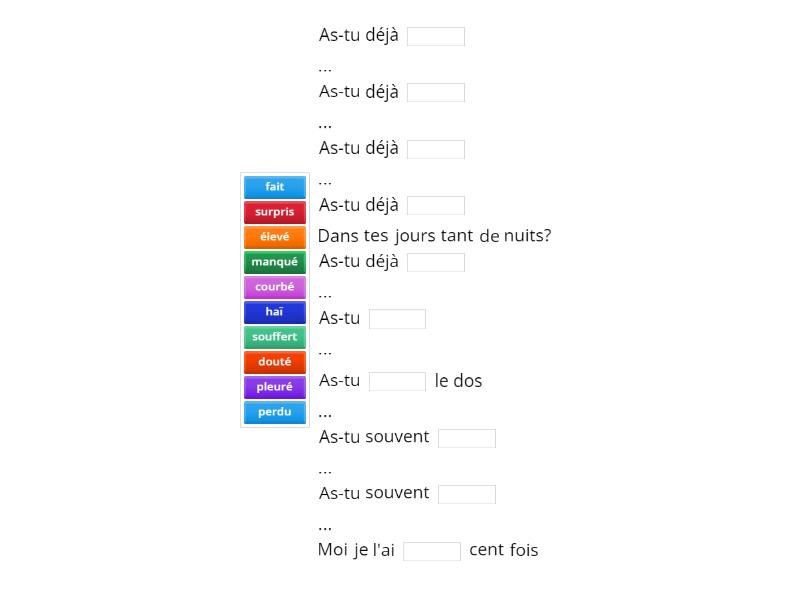Select the word tile "surpris"

pos(274,212)
